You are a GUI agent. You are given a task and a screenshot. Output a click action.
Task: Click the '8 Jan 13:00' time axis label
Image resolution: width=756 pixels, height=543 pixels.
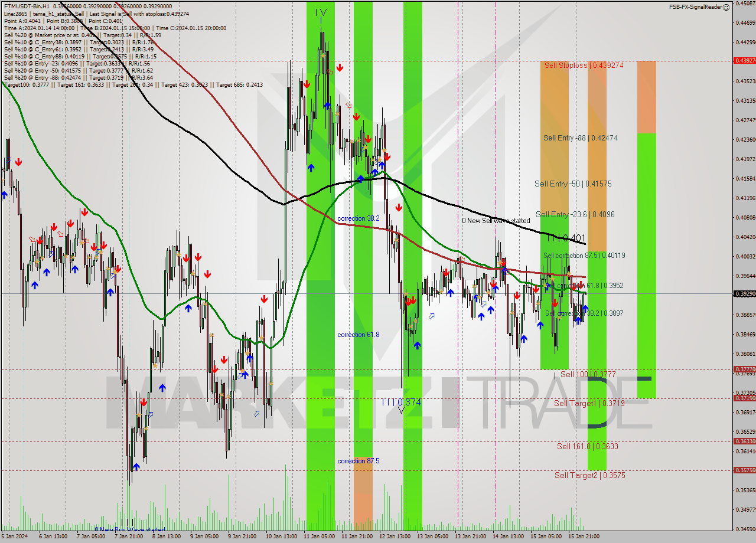pos(167,537)
